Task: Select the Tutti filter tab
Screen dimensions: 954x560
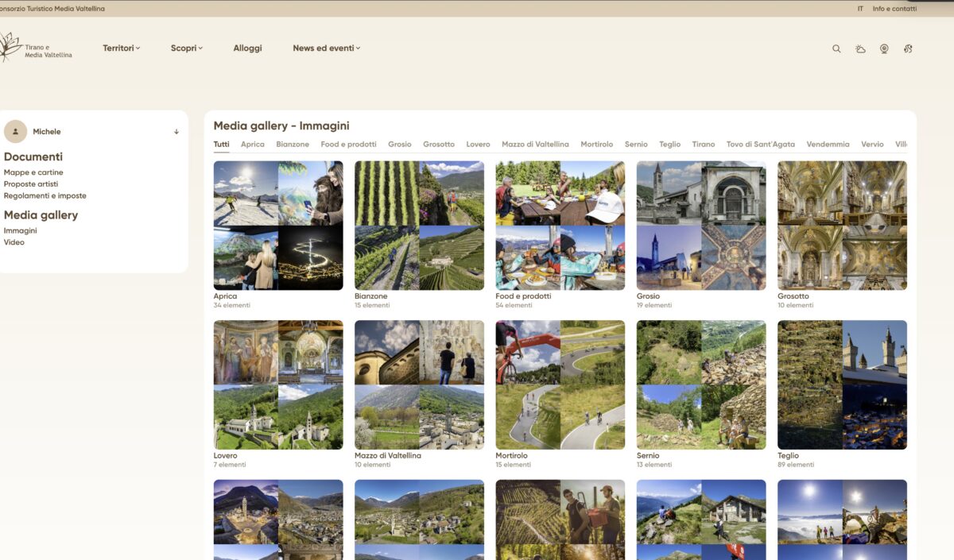Action: 221,145
